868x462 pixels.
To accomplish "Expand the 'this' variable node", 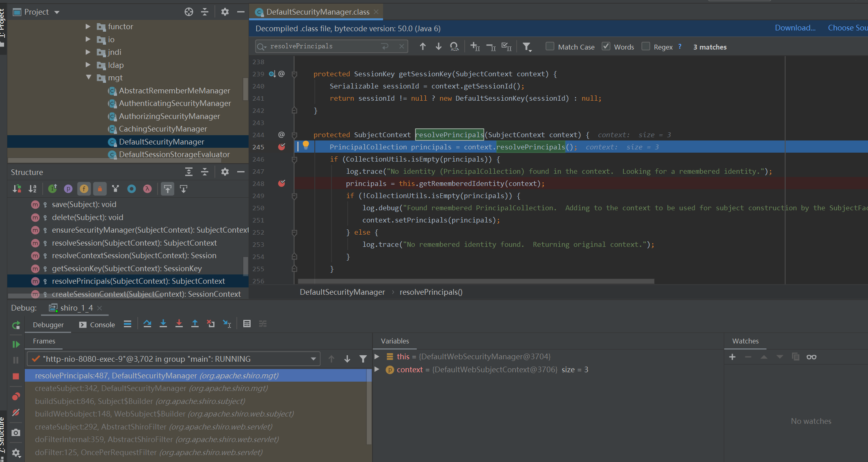I will [x=377, y=356].
